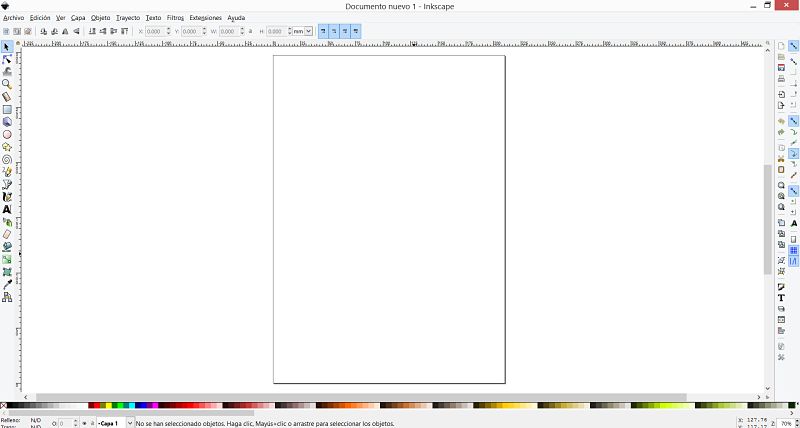The image size is (800, 428).
Task: Select the Text tool in toolbox
Action: pyautogui.click(x=7, y=209)
